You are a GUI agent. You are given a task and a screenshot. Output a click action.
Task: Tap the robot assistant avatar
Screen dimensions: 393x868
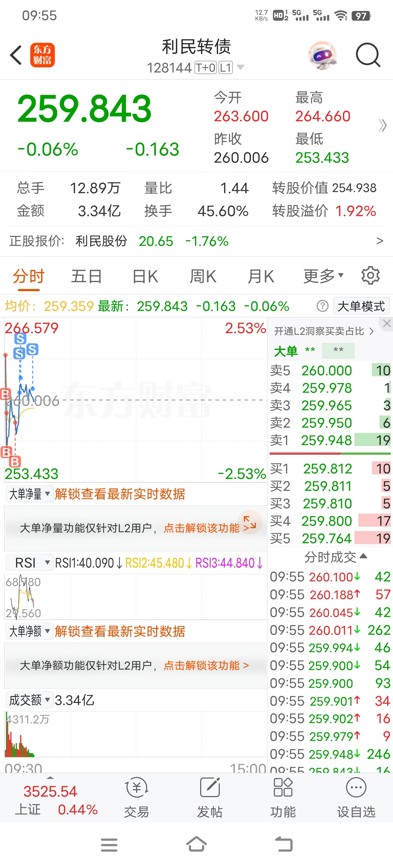(322, 55)
